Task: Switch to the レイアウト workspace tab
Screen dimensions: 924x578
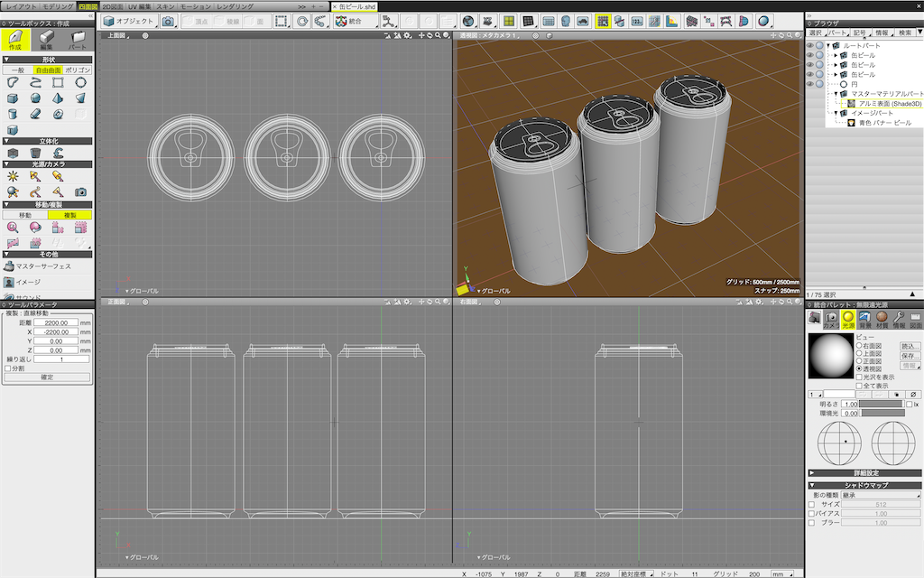Action: pyautogui.click(x=22, y=6)
